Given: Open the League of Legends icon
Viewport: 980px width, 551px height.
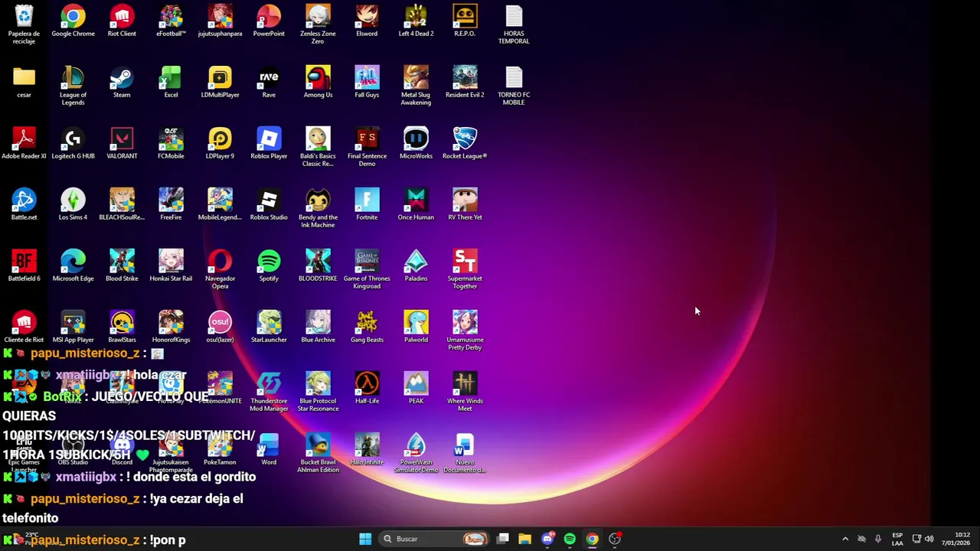Looking at the screenshot, I should [x=73, y=86].
